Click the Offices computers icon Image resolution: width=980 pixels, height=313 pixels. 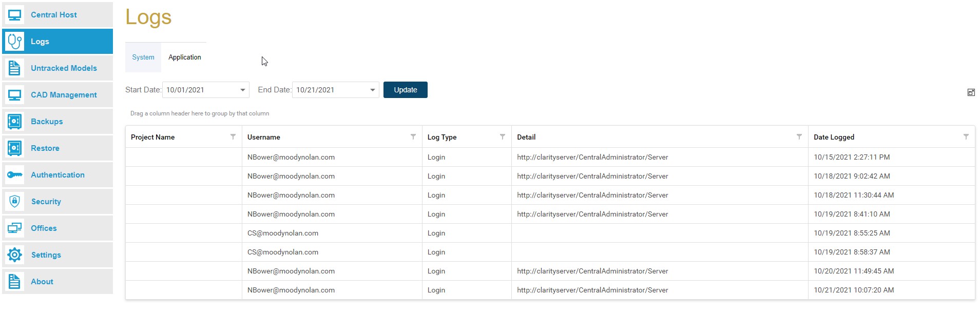coord(14,228)
